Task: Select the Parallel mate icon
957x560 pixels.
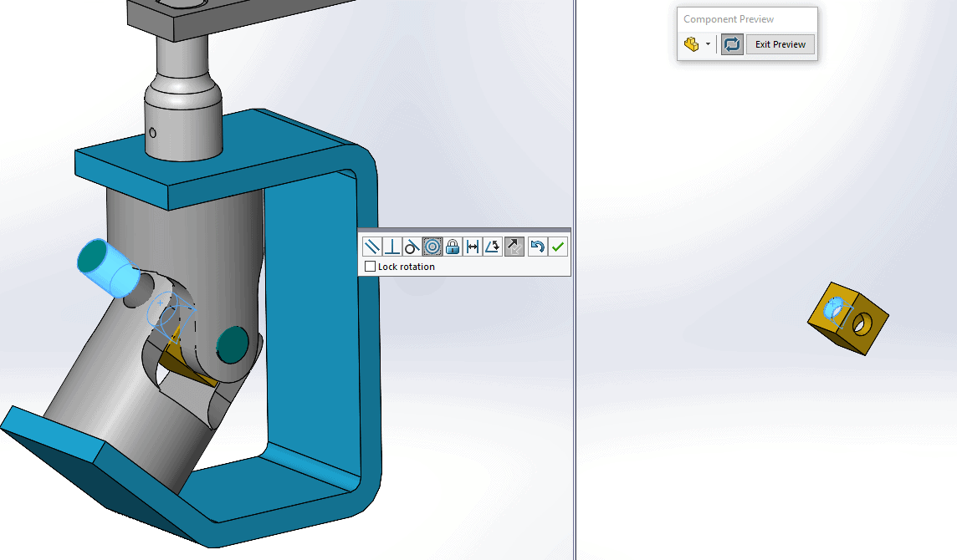Action: tap(371, 247)
